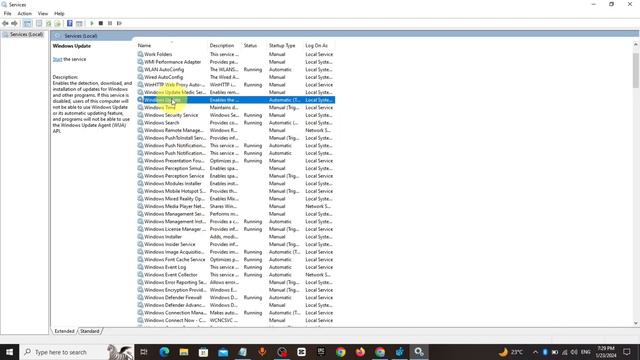
Task: Switch to the Standard tab
Action: point(89,331)
